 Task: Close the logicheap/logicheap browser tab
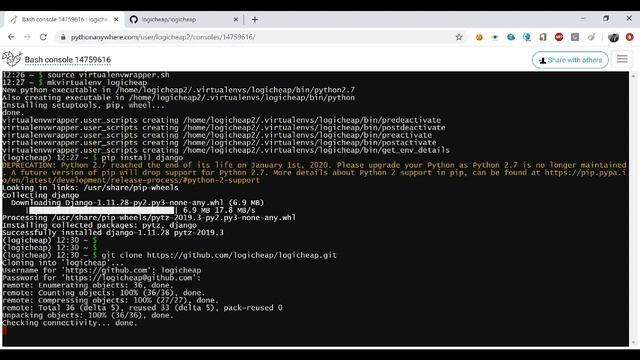tap(236, 19)
